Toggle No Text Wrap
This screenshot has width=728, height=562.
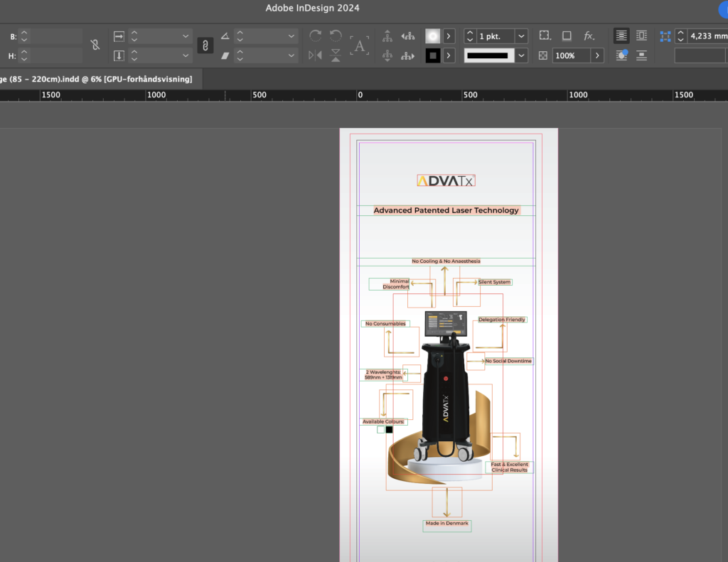(621, 36)
